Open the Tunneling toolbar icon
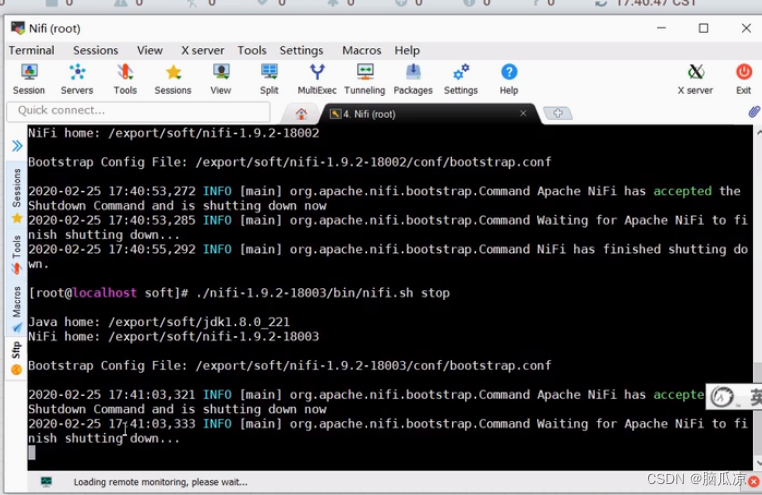Image resolution: width=762 pixels, height=495 pixels. click(364, 79)
